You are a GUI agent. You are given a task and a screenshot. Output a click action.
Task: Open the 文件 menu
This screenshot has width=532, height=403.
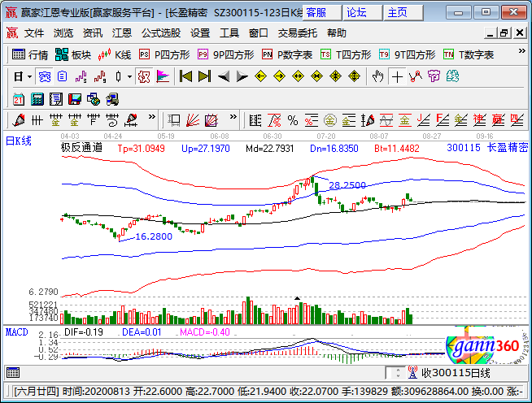pyautogui.click(x=34, y=33)
